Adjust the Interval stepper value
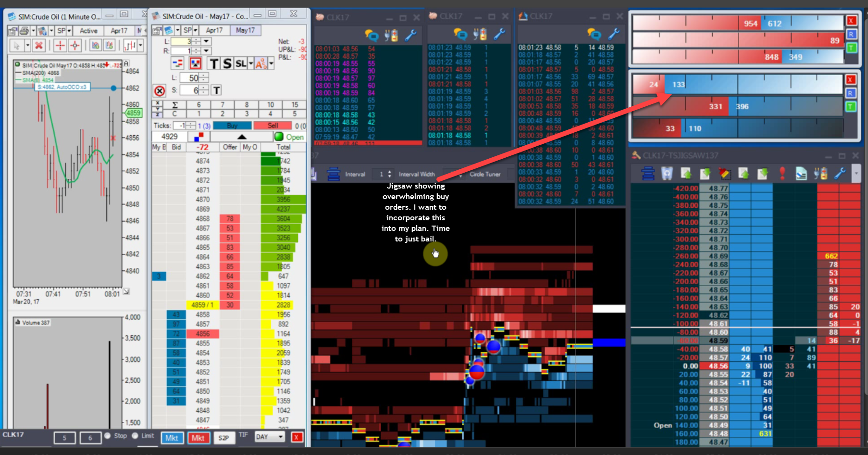The width and height of the screenshot is (868, 455). point(390,174)
